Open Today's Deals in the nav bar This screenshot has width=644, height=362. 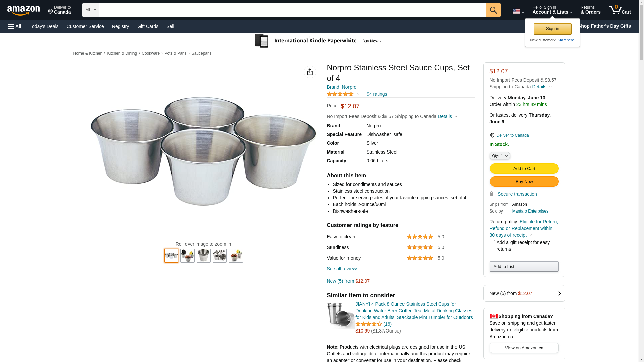[44, 26]
